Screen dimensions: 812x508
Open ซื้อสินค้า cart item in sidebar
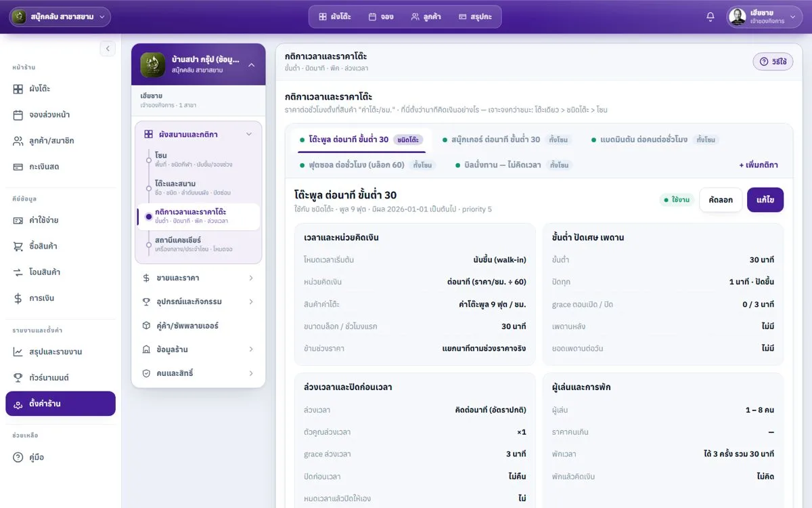(x=60, y=246)
